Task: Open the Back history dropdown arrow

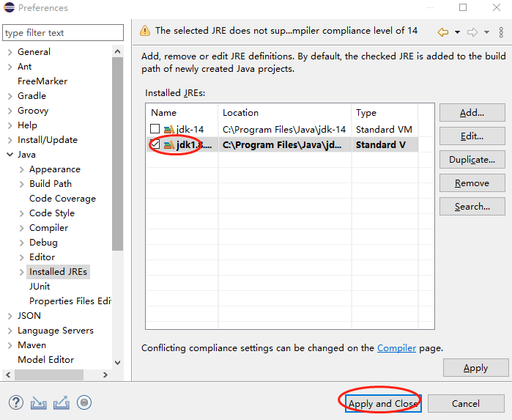Action: 457,32
